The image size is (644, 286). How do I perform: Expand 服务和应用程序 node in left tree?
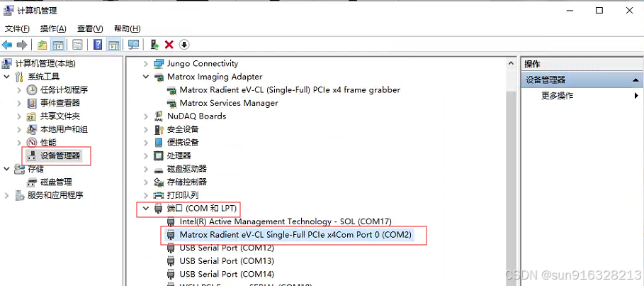(x=6, y=195)
